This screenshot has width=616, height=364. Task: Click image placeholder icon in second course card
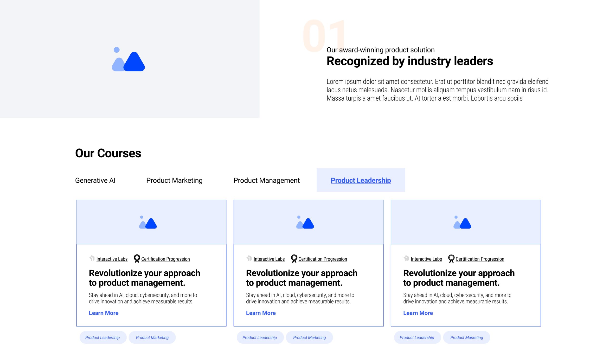(305, 222)
